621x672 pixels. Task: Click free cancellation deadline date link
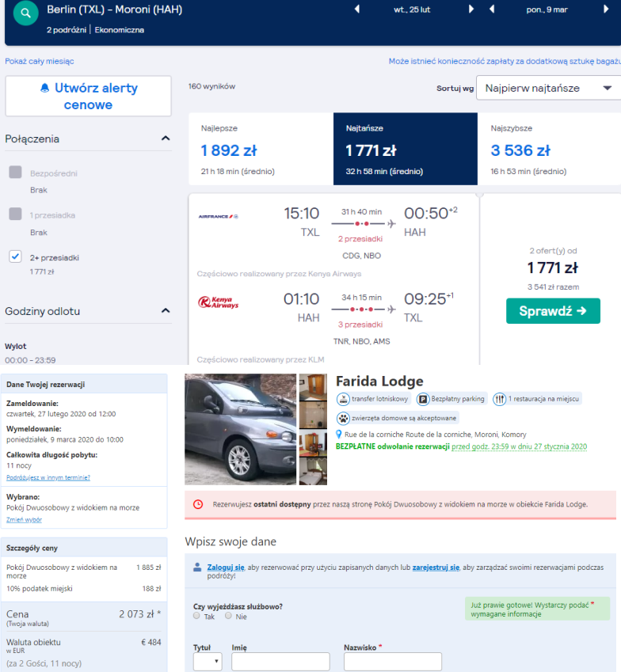click(x=520, y=446)
